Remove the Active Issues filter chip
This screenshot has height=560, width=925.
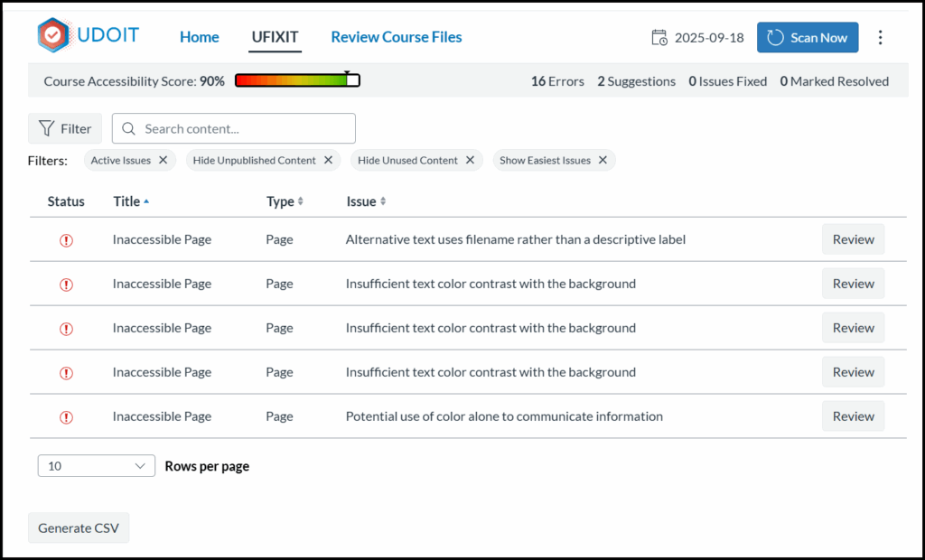(163, 160)
